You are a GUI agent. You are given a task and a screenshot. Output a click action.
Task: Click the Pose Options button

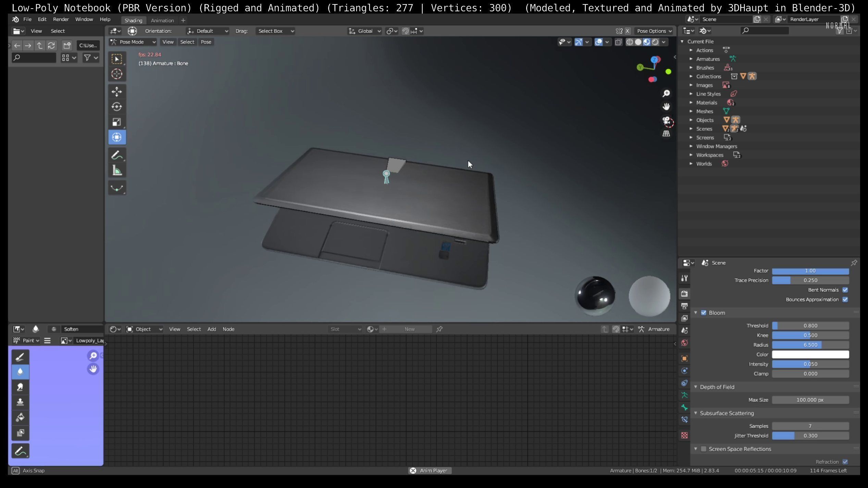(x=654, y=31)
